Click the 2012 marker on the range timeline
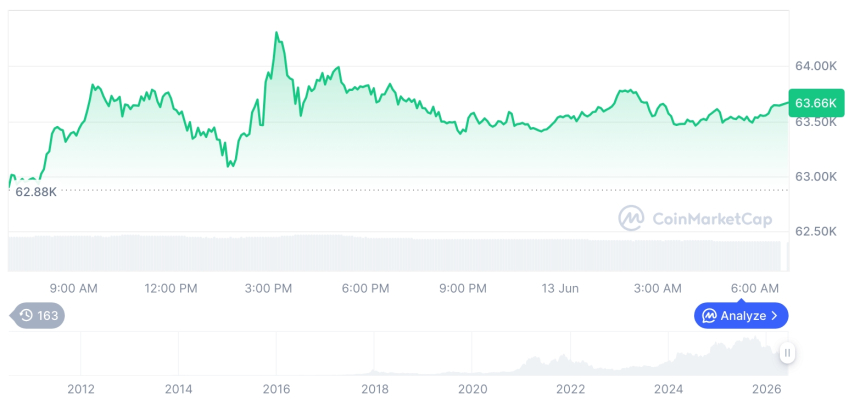This screenshot has width=860, height=401. click(81, 389)
